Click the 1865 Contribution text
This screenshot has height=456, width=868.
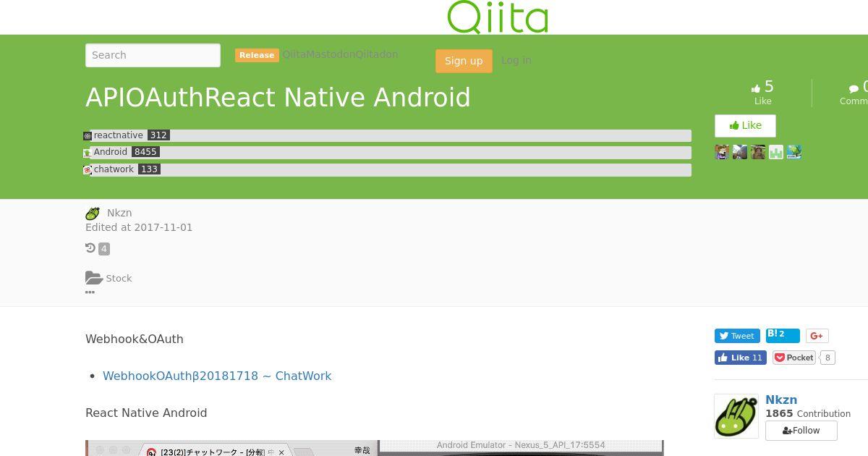tap(808, 414)
